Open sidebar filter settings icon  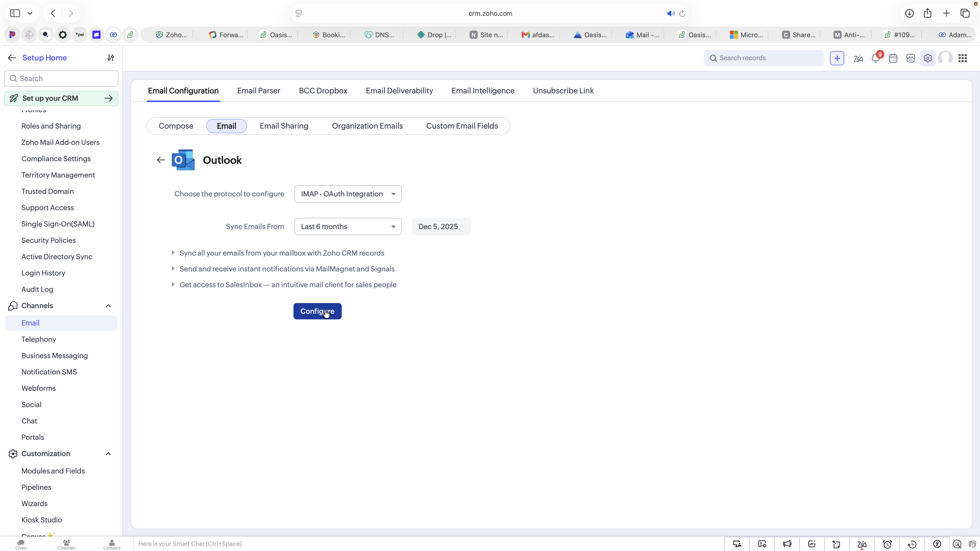tap(111, 58)
